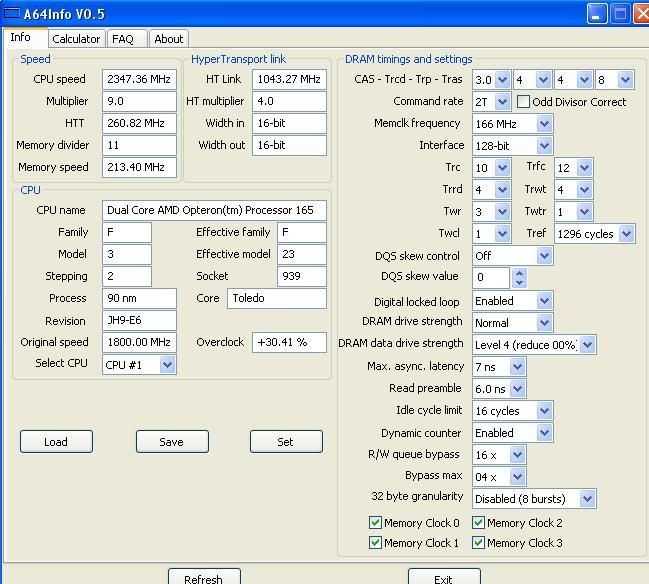Click the DQS skew value field
The image size is (649, 584).
click(x=491, y=277)
